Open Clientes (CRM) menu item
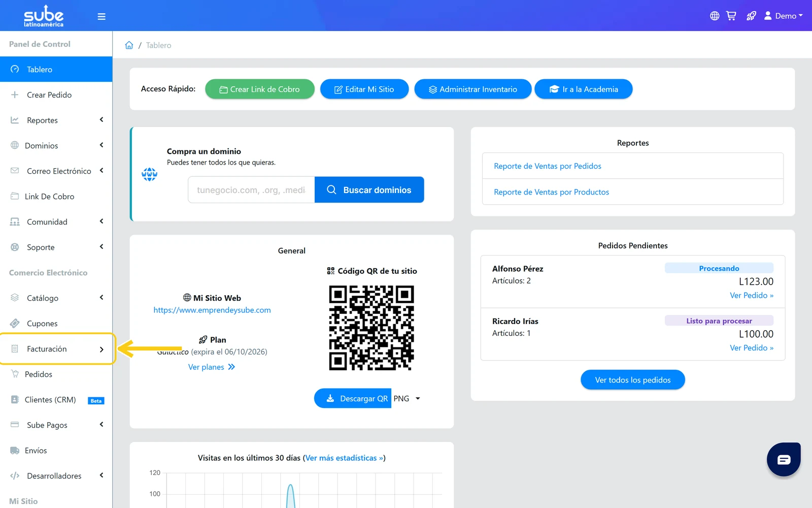Image resolution: width=812 pixels, height=508 pixels. click(56, 399)
